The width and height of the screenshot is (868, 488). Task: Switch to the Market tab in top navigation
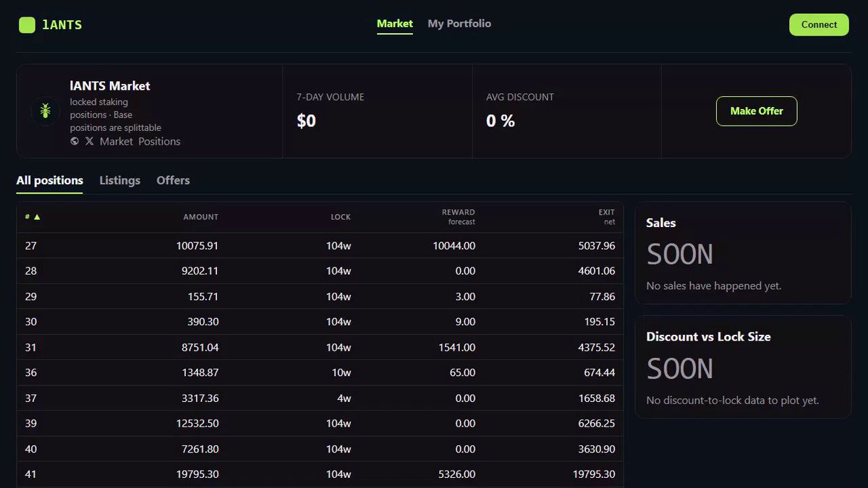point(395,24)
